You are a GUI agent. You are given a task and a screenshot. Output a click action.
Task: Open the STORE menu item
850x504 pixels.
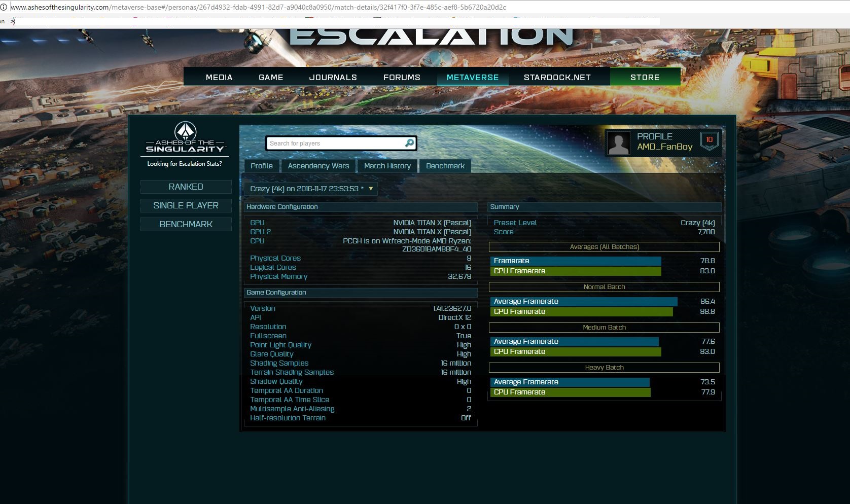tap(645, 77)
